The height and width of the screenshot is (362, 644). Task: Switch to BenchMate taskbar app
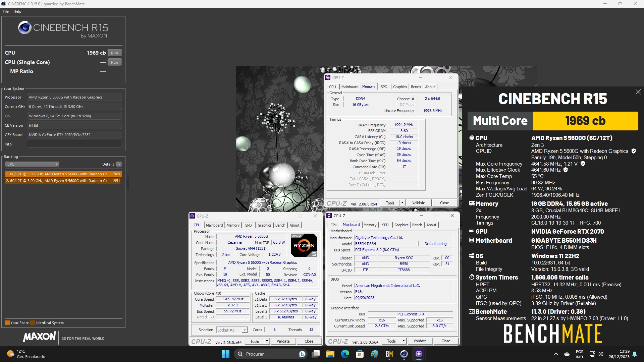(389, 354)
